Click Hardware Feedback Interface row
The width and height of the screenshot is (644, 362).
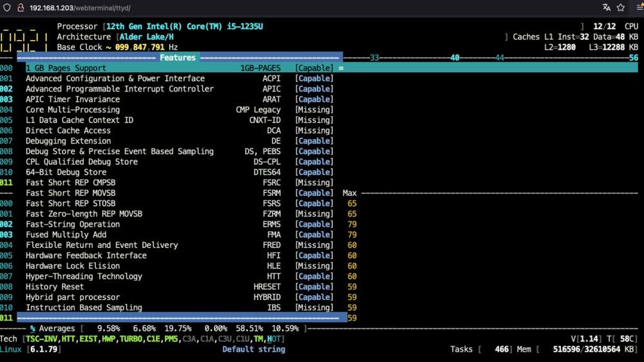pos(180,256)
